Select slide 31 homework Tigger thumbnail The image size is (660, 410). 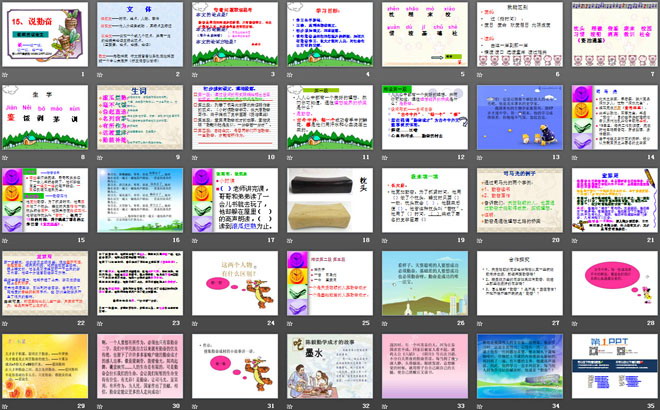[235, 366]
